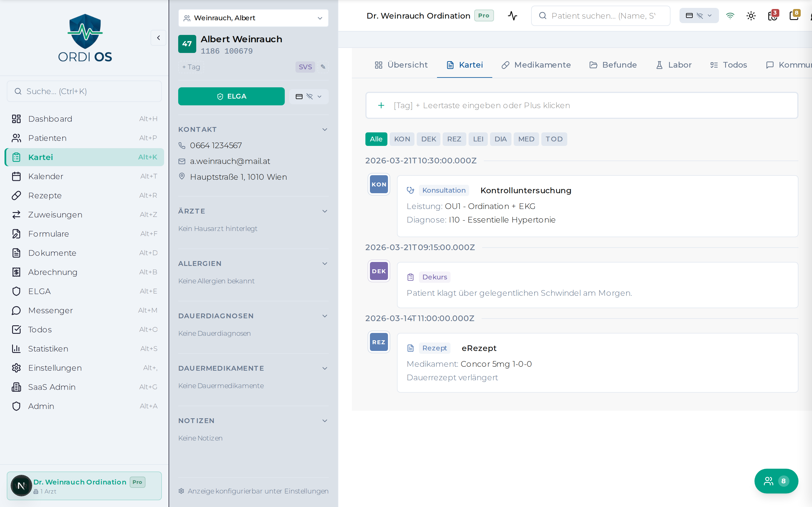Toggle light/dark theme sun icon
Screen dimensions: 812x507
click(x=751, y=16)
